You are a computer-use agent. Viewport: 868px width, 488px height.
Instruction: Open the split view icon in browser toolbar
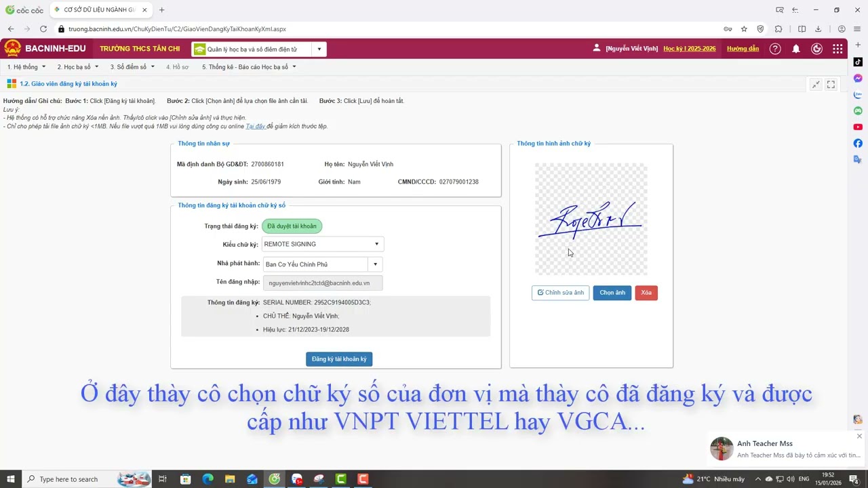point(802,29)
